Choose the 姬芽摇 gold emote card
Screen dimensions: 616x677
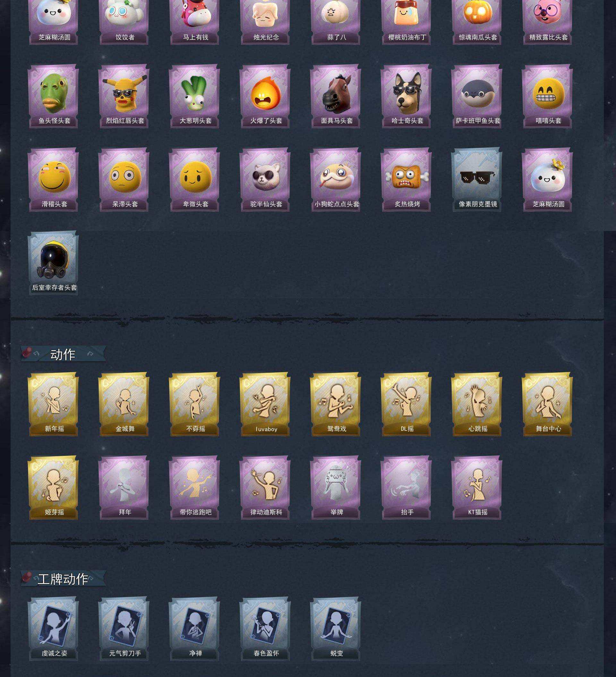(x=53, y=488)
